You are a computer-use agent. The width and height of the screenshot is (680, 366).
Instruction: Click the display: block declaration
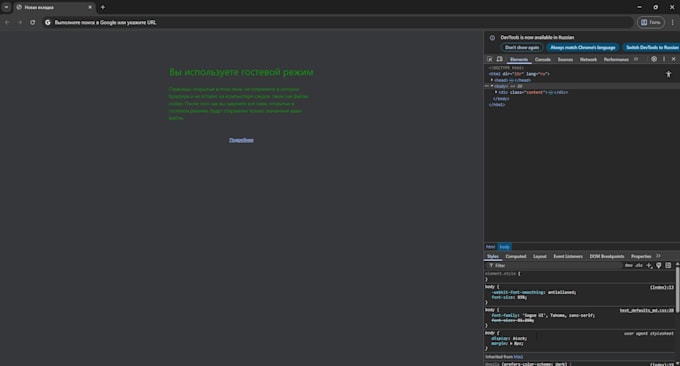click(x=509, y=338)
